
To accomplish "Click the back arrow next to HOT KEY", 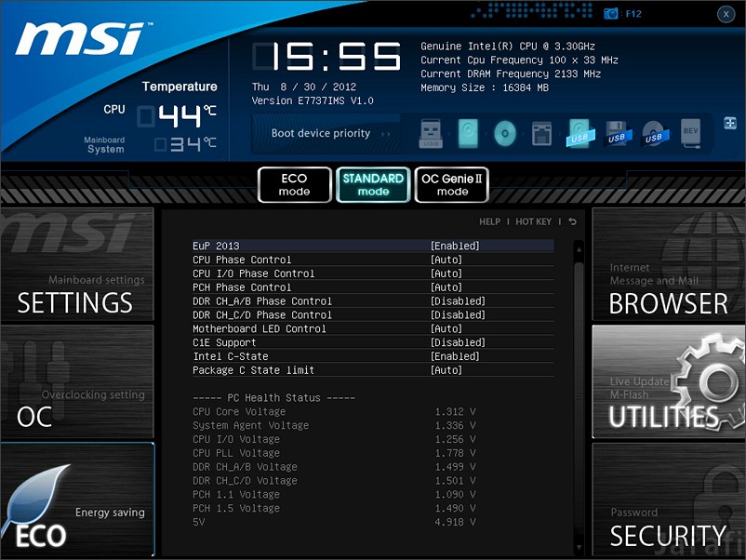I will pos(572,221).
